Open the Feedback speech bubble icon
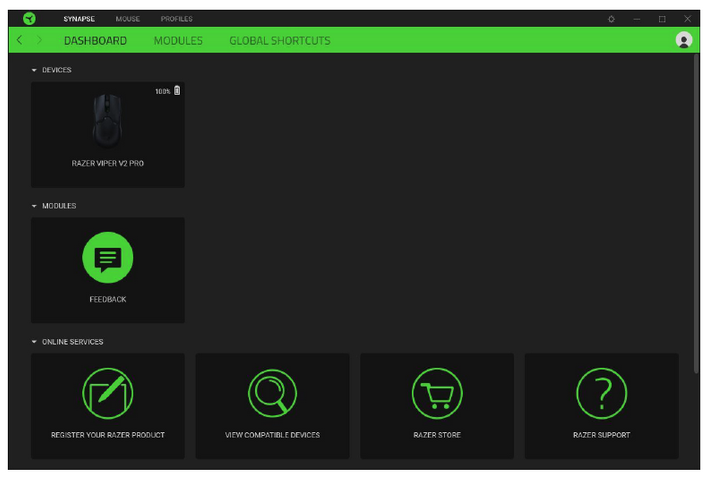710x477 pixels. [x=108, y=257]
